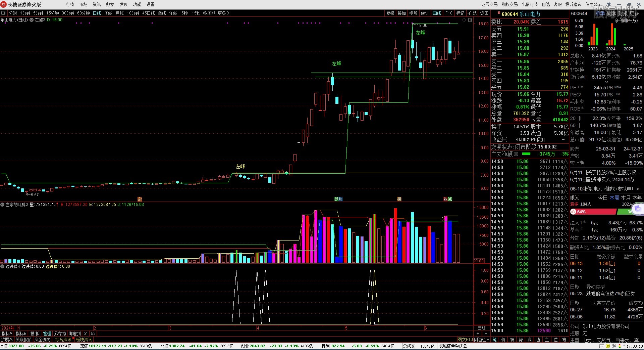Click the plus zoom-in button under 日线

click(x=478, y=334)
